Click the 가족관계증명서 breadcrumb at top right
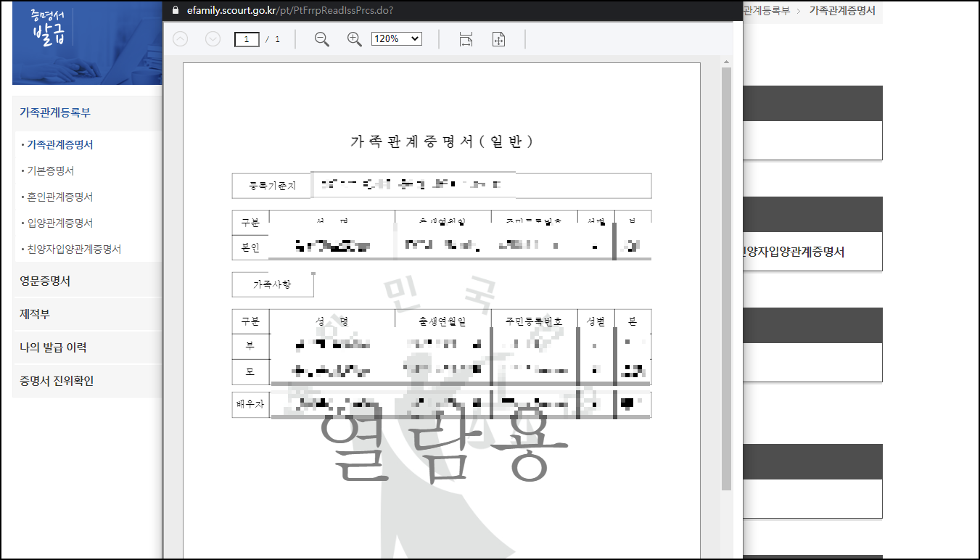Viewport: 980px width, 560px height. pyautogui.click(x=842, y=11)
